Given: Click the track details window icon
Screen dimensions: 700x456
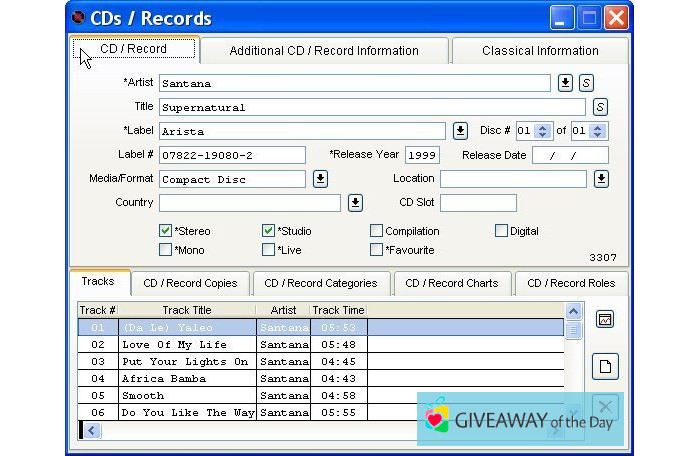Looking at the screenshot, I should 604,320.
